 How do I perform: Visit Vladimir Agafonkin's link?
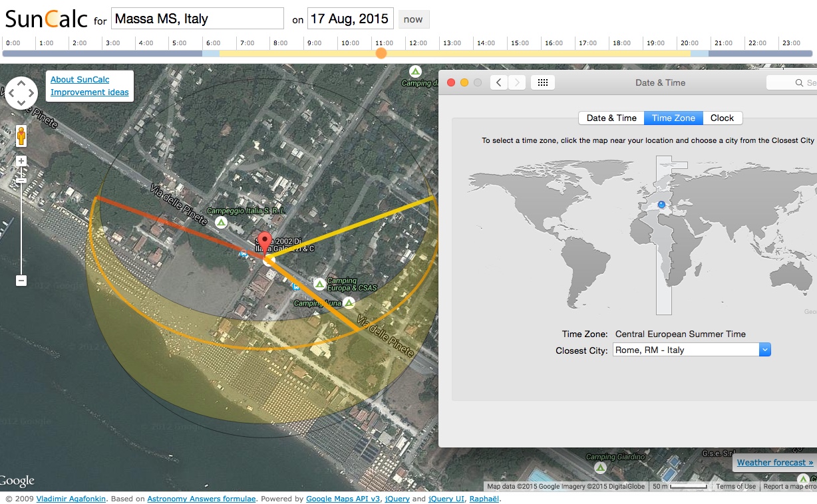[x=71, y=499]
